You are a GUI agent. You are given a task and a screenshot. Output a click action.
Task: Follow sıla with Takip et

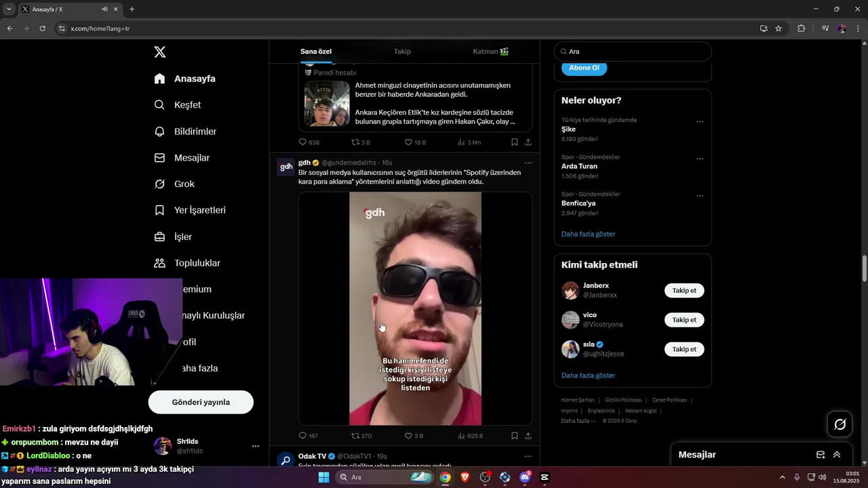pyautogui.click(x=684, y=349)
